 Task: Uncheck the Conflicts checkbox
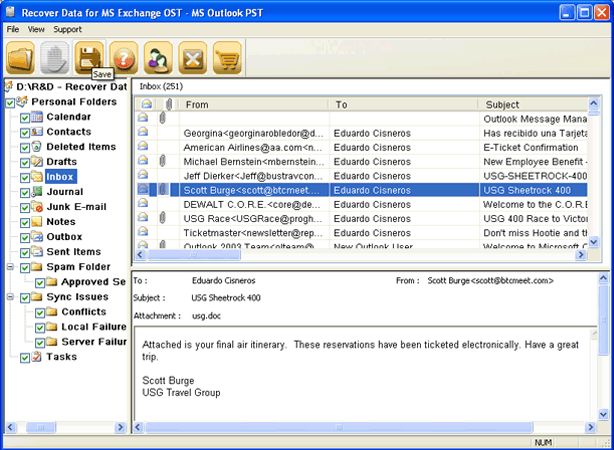40,313
